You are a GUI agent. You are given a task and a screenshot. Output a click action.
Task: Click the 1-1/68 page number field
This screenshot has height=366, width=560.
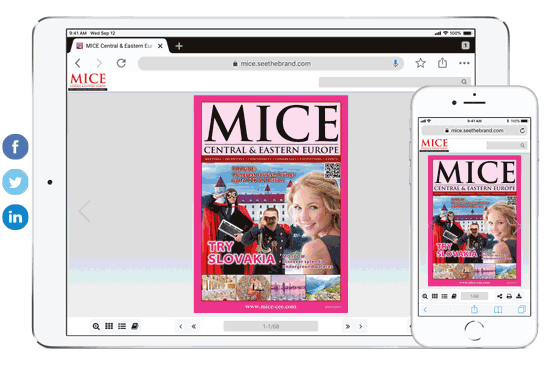[271, 326]
